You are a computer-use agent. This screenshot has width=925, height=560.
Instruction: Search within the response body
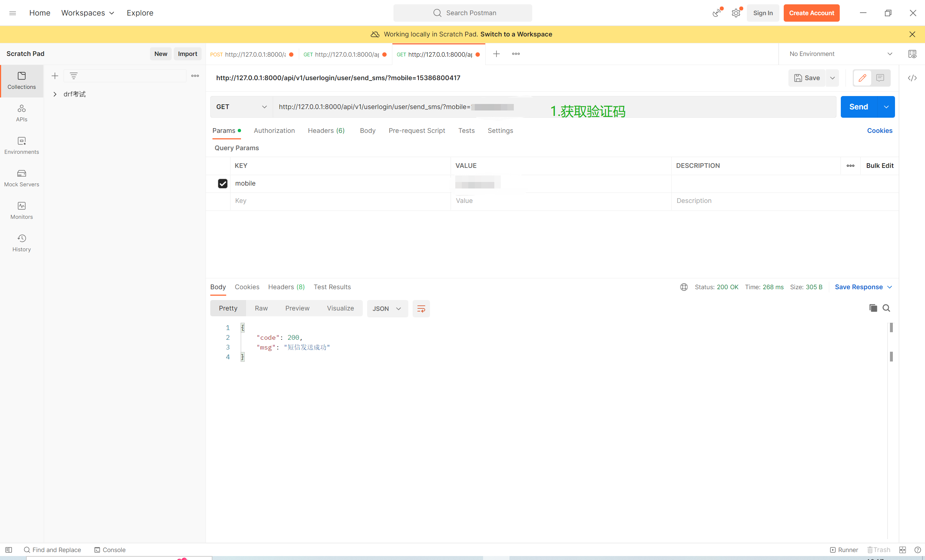pyautogui.click(x=886, y=308)
